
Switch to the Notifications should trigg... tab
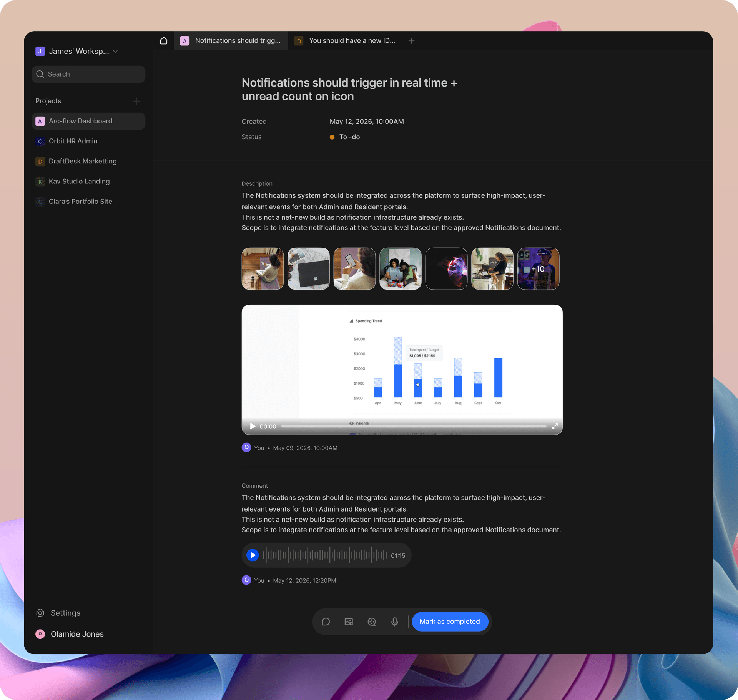[x=231, y=41]
